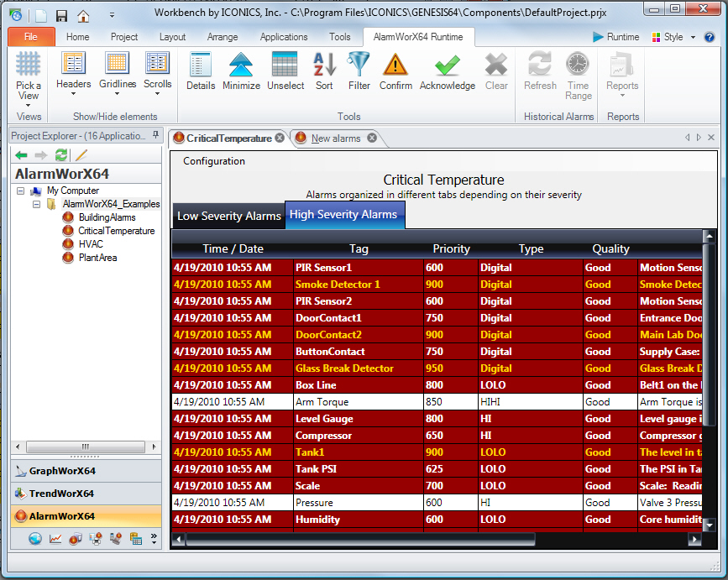Image resolution: width=728 pixels, height=580 pixels.
Task: Collapse the My Computer tree node
Action: point(21,191)
